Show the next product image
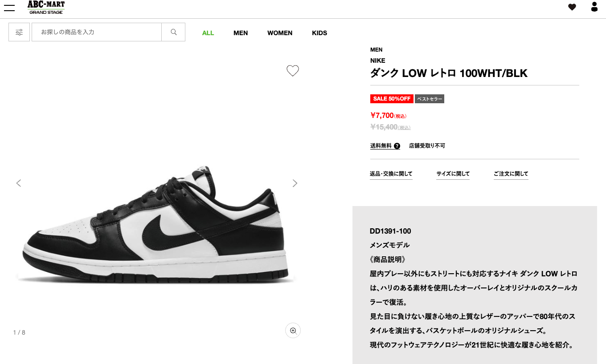This screenshot has height=364, width=606. [295, 183]
